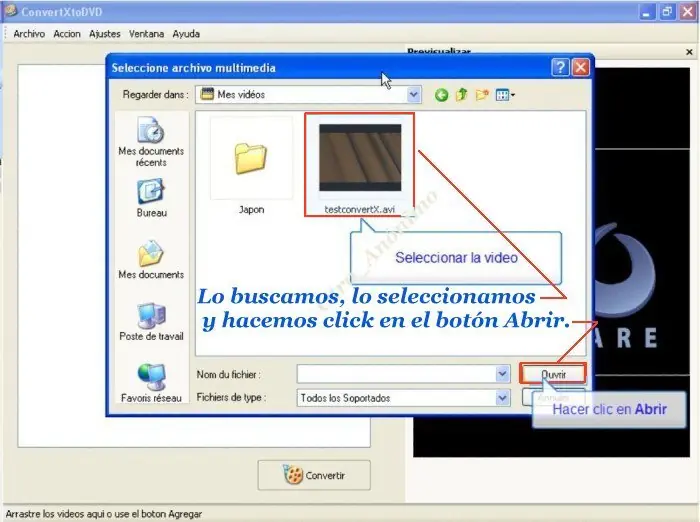Click the Mes vidéos folder icon in combo

207,94
